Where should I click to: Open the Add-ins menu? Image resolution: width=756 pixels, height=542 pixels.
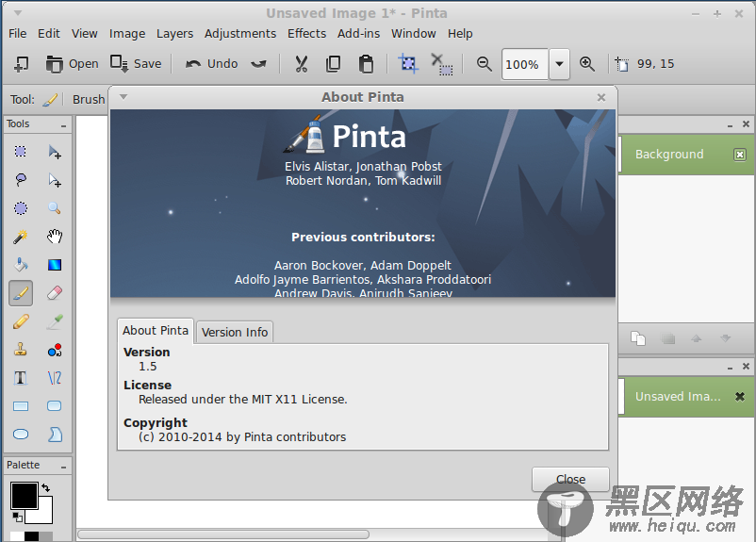pos(358,34)
